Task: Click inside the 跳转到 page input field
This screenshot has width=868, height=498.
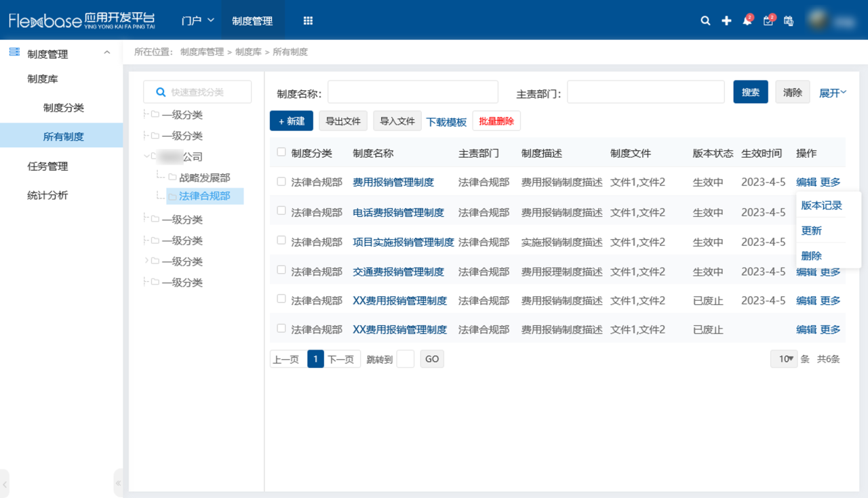Action: tap(405, 358)
